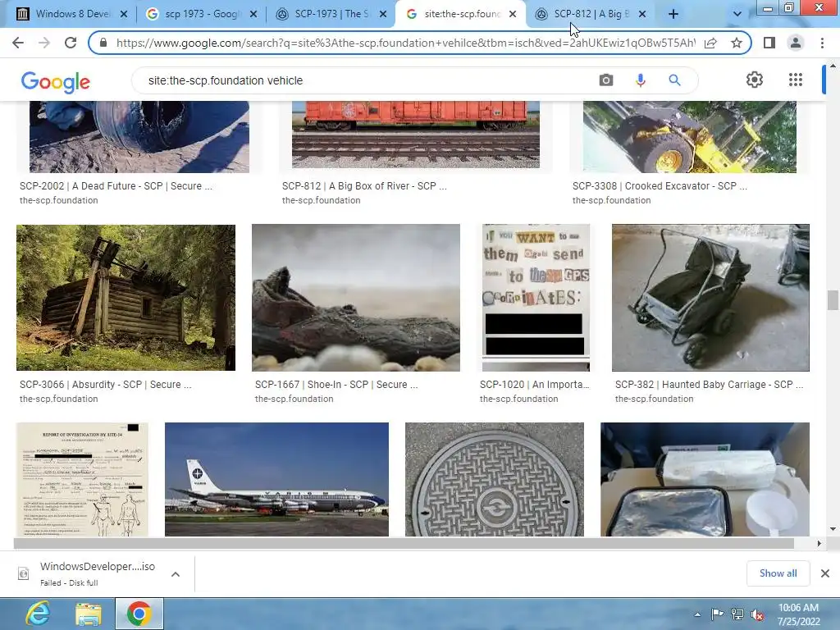Click the worn tire thumbnail

coord(139,137)
